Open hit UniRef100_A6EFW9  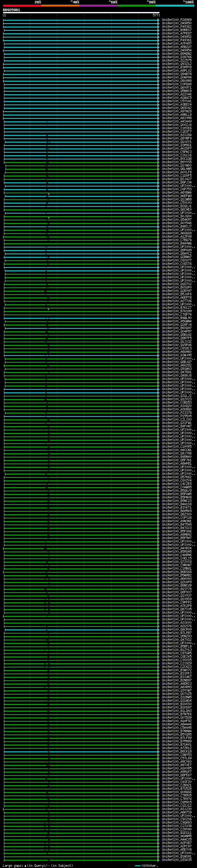[x=177, y=196]
